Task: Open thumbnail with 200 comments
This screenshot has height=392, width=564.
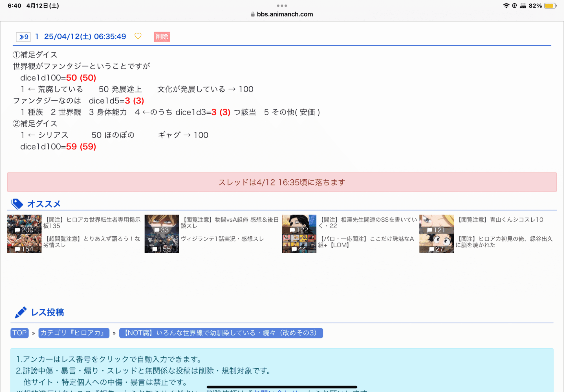Action: coord(24,224)
